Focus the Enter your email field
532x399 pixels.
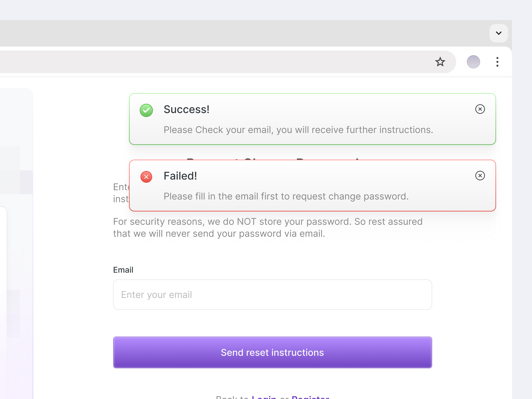pos(272,295)
